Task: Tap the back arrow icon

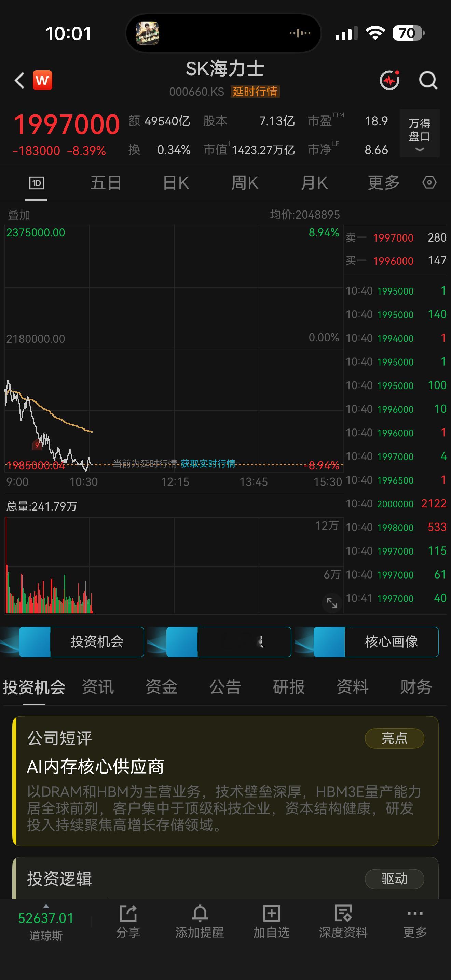Action: [x=19, y=80]
